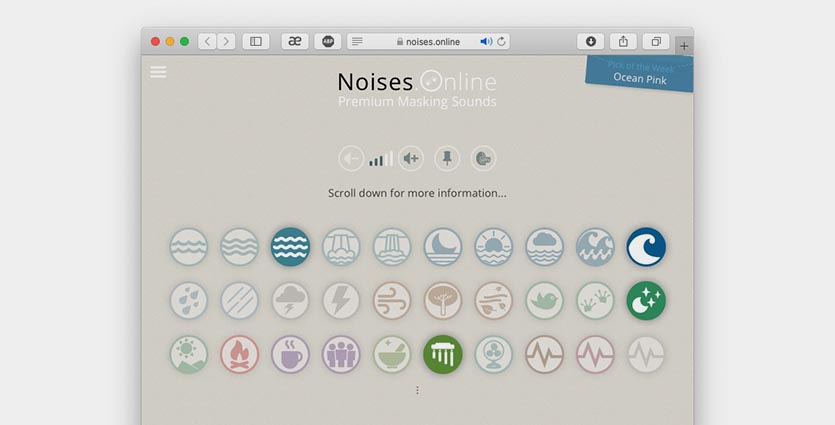835x425 pixels.
Task: Go forward with the Safari forward button
Action: coord(226,42)
